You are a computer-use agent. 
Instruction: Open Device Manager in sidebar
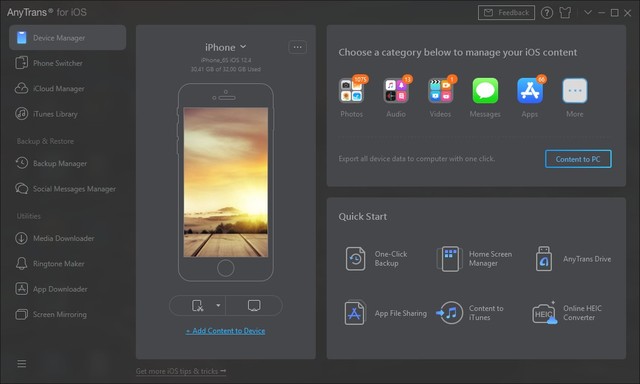67,38
